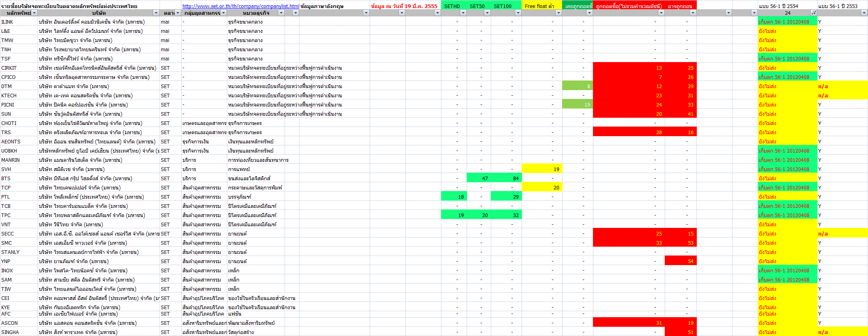Select the green 47 cell in BTS row
868x336 pixels.
coord(479,178)
